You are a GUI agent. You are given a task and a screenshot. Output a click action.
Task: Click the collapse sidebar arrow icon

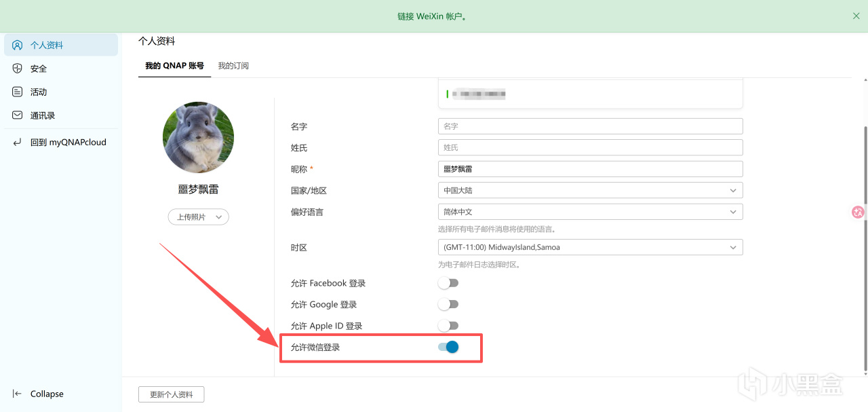point(18,394)
